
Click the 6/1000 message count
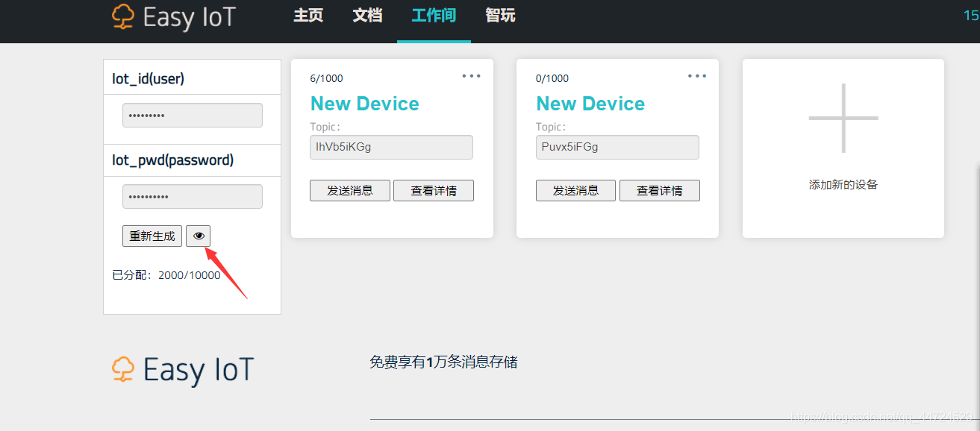pyautogui.click(x=327, y=78)
